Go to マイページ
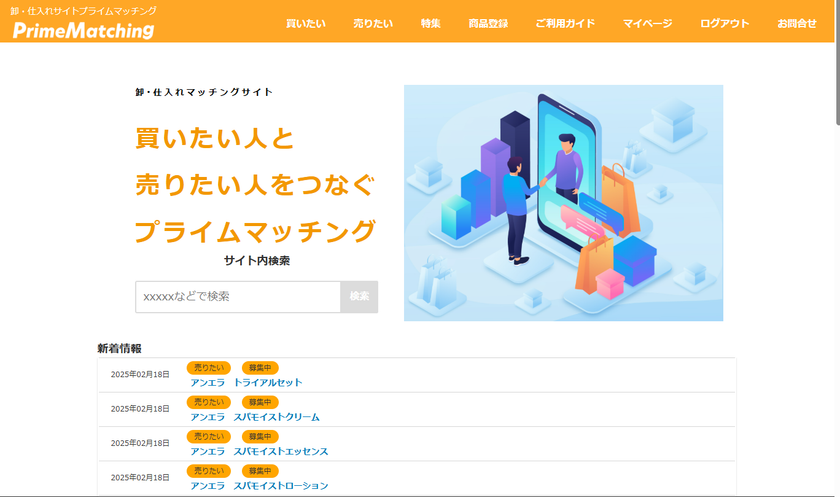840x497 pixels. 647,24
